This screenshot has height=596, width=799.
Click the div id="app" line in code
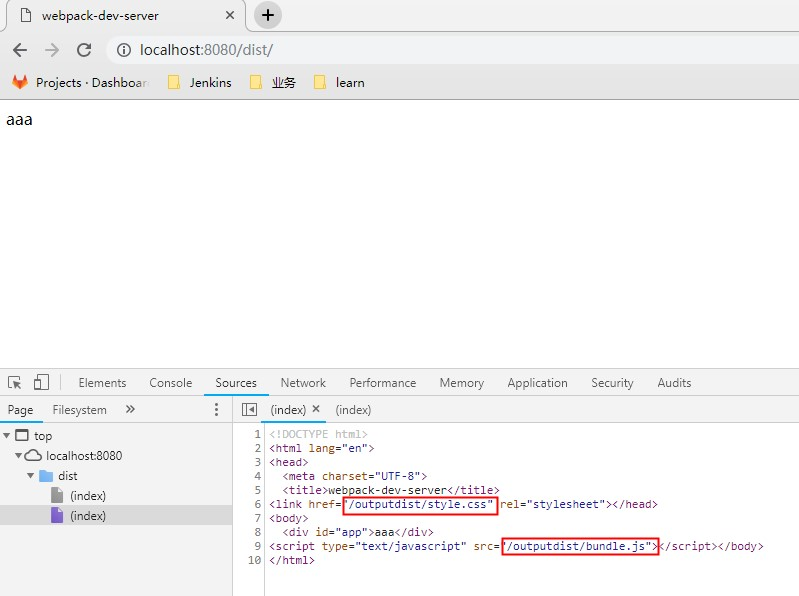coord(358,532)
